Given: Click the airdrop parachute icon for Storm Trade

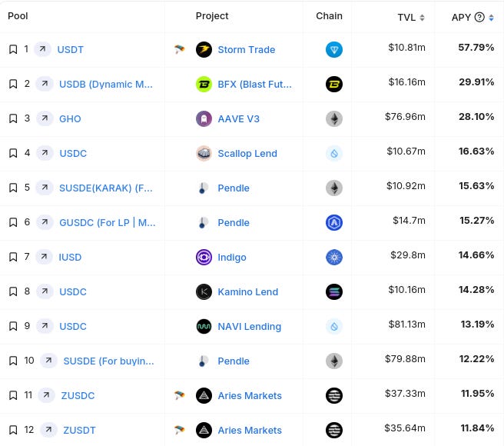Looking at the screenshot, I should point(179,49).
